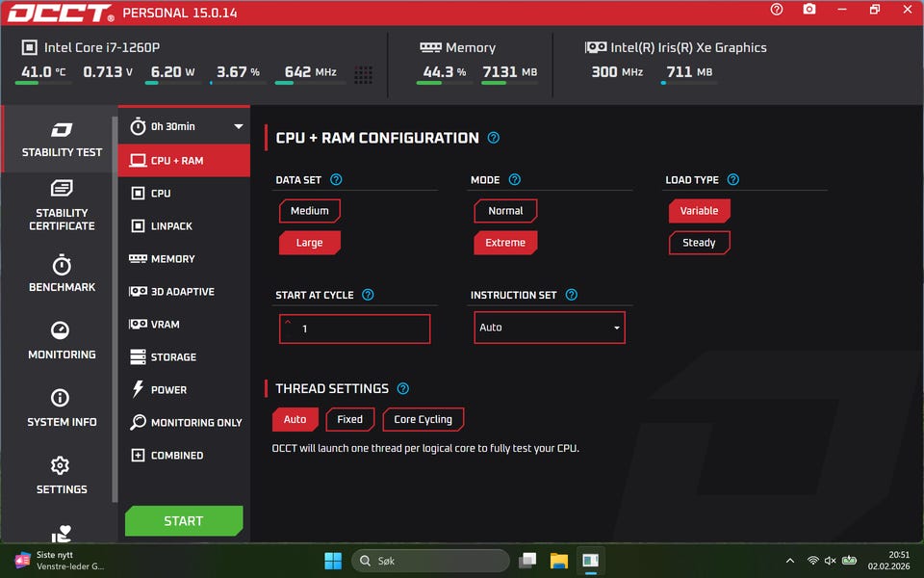Open File Explorer from the taskbar
This screenshot has height=578, width=924.
tap(558, 561)
